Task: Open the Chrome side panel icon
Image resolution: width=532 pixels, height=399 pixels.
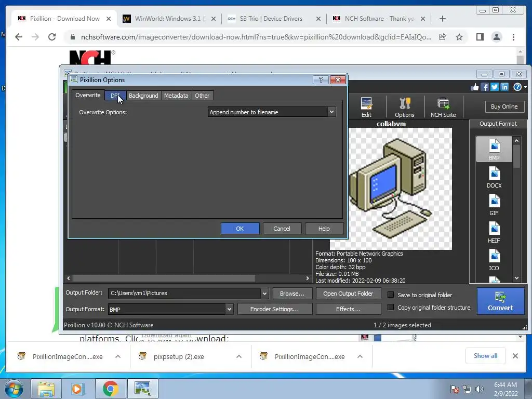Action: [x=480, y=37]
